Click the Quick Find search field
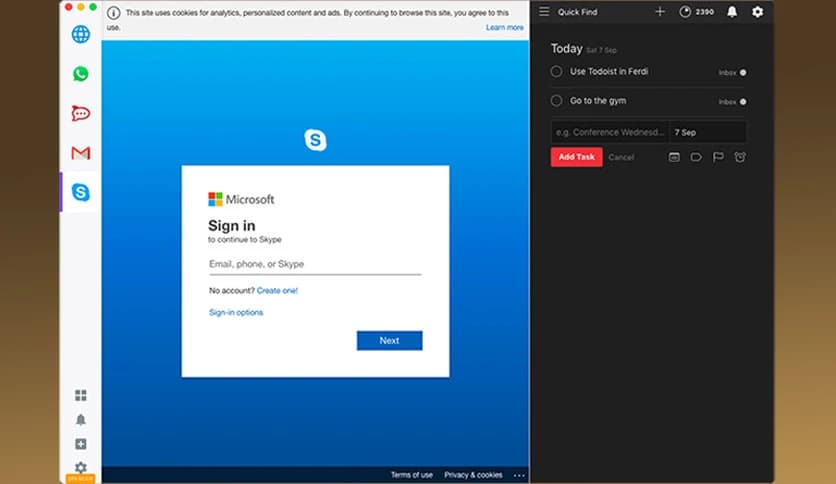Screen dimensions: 836x484 [577, 12]
